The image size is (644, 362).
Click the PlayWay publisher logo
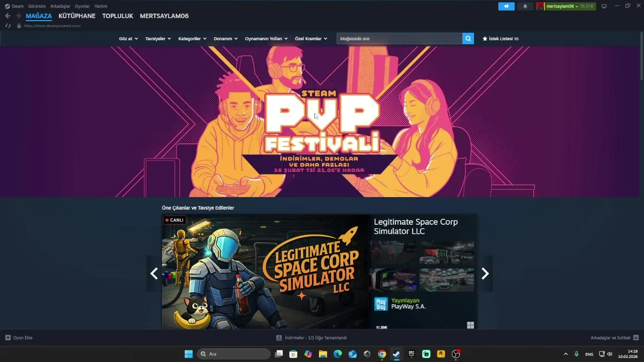(381, 304)
